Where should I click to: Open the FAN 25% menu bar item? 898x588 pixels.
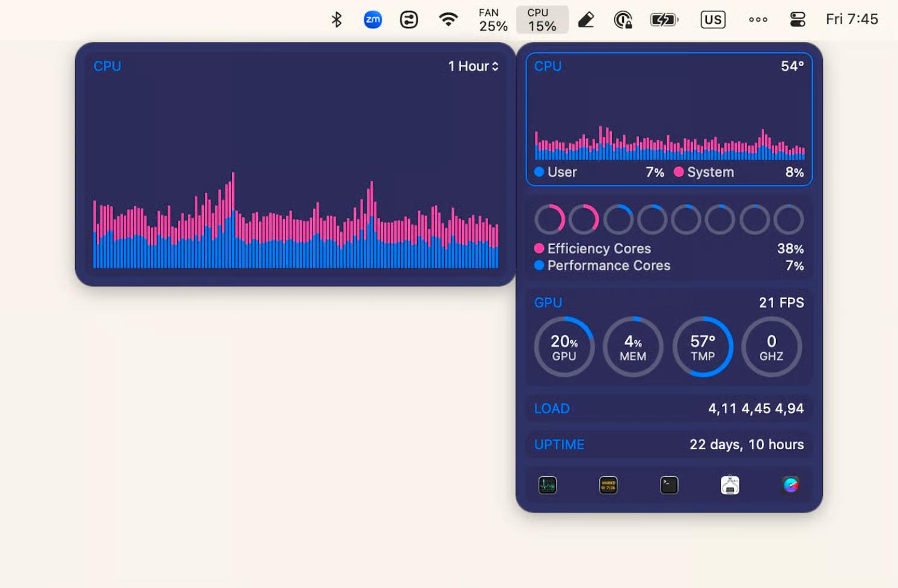pos(492,20)
